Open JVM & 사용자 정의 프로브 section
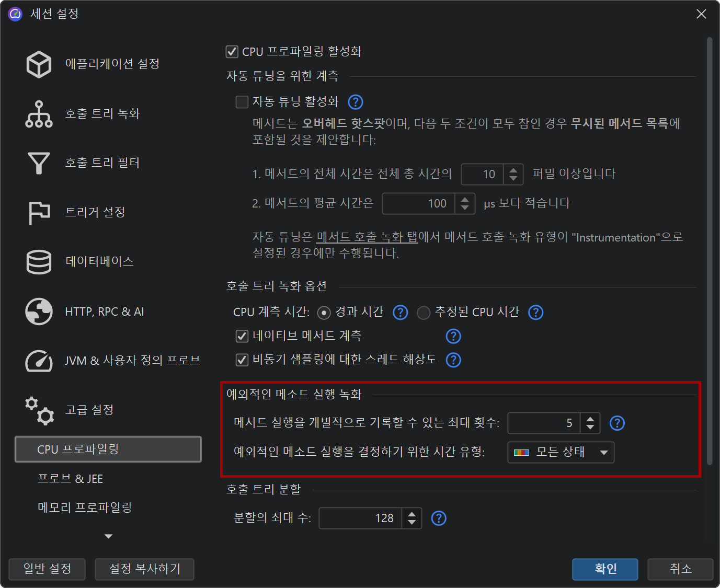Screen dimensions: 720x588 [x=108, y=361]
